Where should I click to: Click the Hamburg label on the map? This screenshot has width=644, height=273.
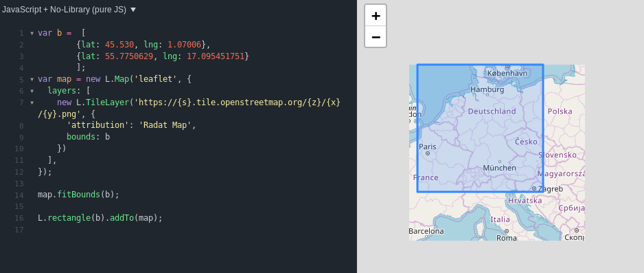[x=487, y=89]
